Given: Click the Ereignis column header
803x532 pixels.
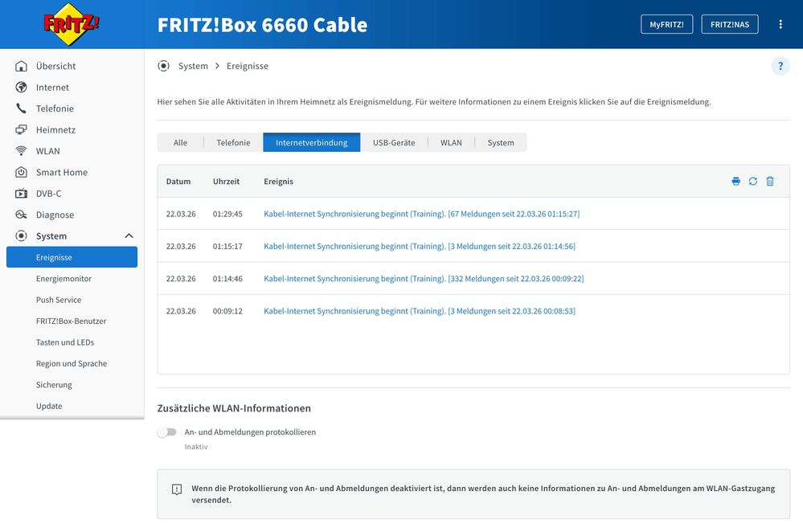Looking at the screenshot, I should (x=279, y=182).
